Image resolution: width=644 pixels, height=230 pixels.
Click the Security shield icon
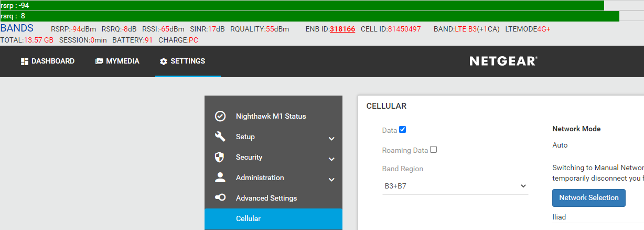point(220,157)
